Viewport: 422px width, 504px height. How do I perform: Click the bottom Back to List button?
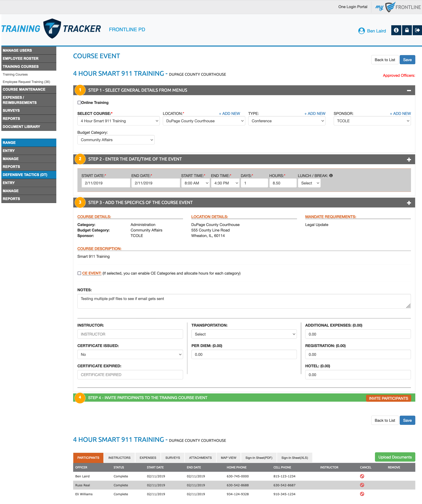tap(385, 420)
